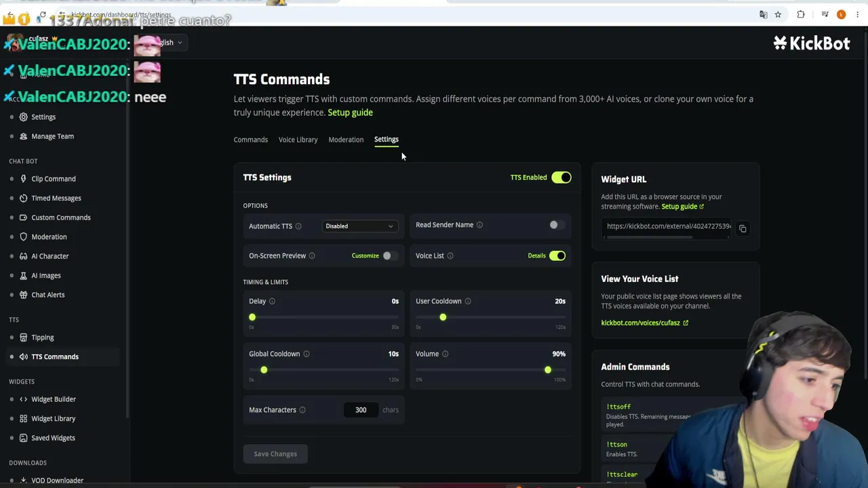Switch to the Moderation tab

[346, 140]
